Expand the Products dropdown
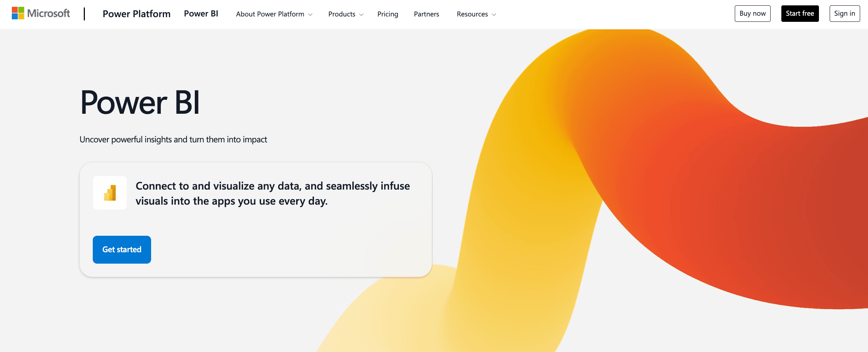The height and width of the screenshot is (352, 868). [346, 14]
